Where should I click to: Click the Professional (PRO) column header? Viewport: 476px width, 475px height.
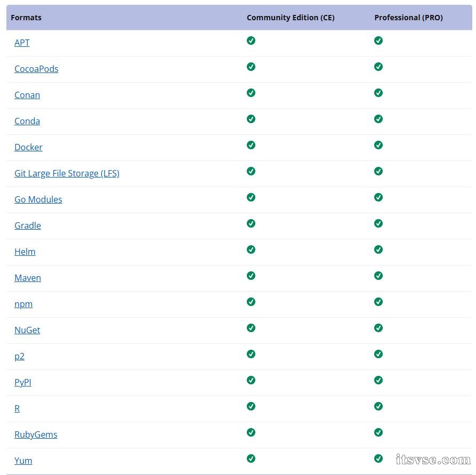pyautogui.click(x=409, y=18)
